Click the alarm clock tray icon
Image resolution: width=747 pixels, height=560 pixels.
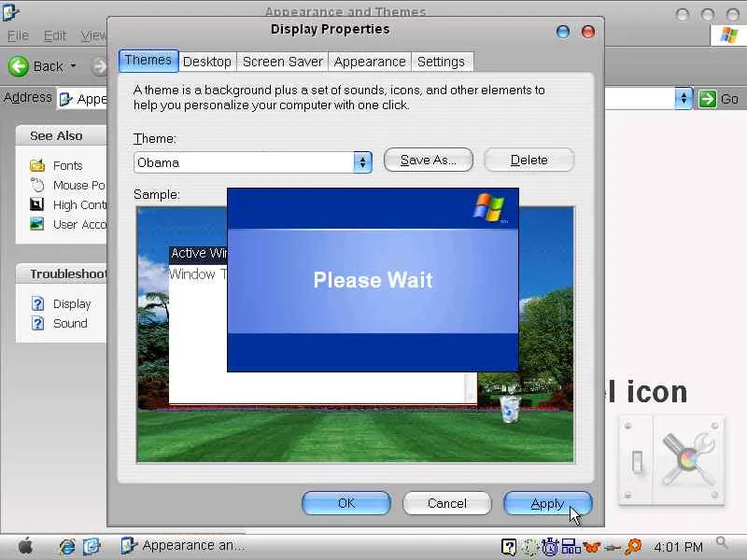coord(549,547)
